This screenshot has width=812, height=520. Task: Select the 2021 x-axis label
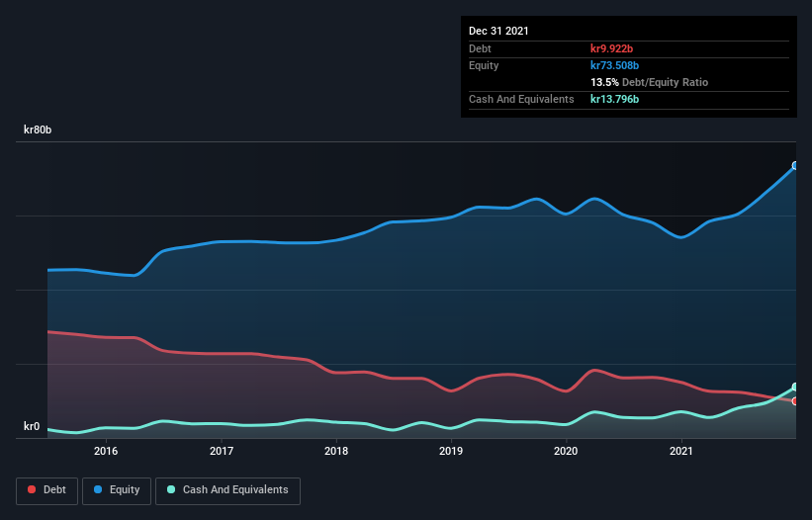(681, 451)
